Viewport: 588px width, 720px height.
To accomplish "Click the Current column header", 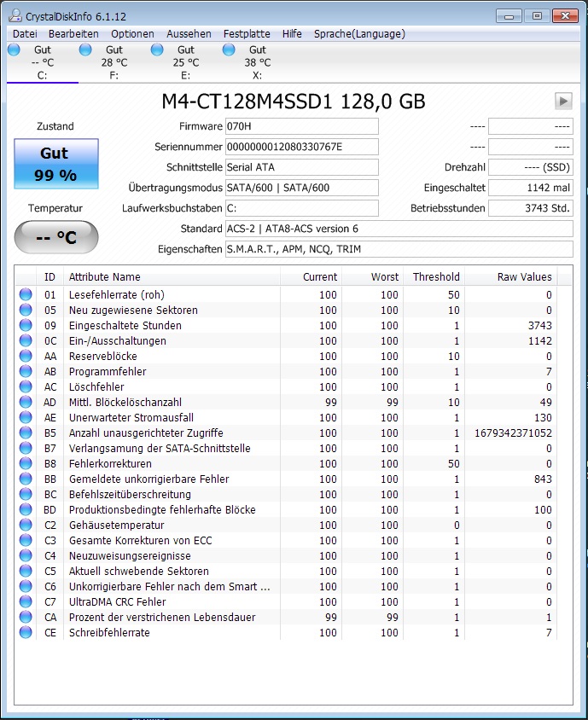I will click(311, 277).
